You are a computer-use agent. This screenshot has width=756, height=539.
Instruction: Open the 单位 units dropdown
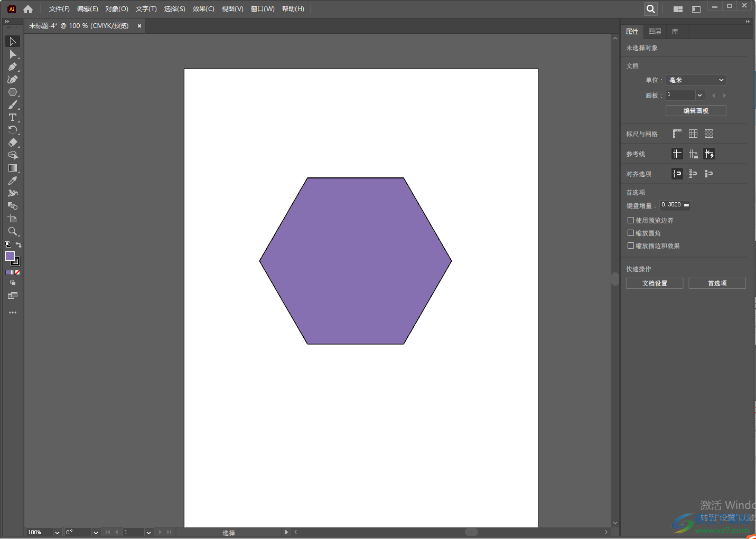pos(696,80)
